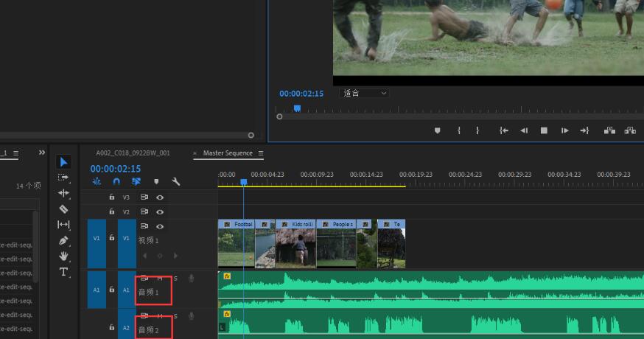Toggle linked selection in timeline

coord(136,181)
